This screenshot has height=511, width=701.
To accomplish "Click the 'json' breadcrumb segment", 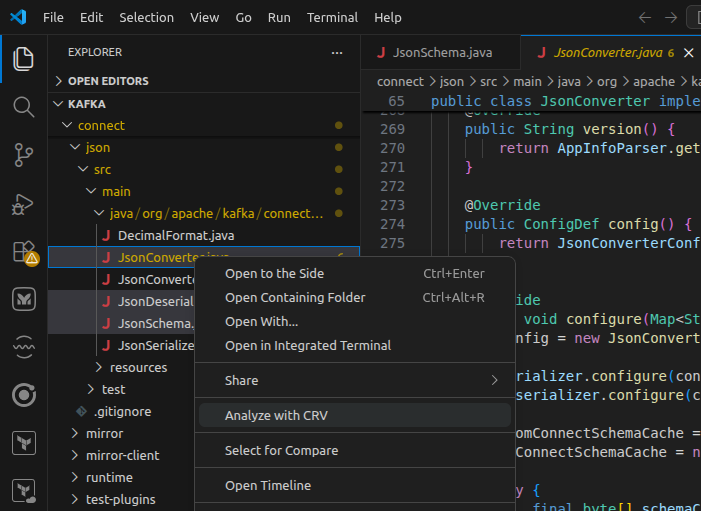I will (x=452, y=82).
